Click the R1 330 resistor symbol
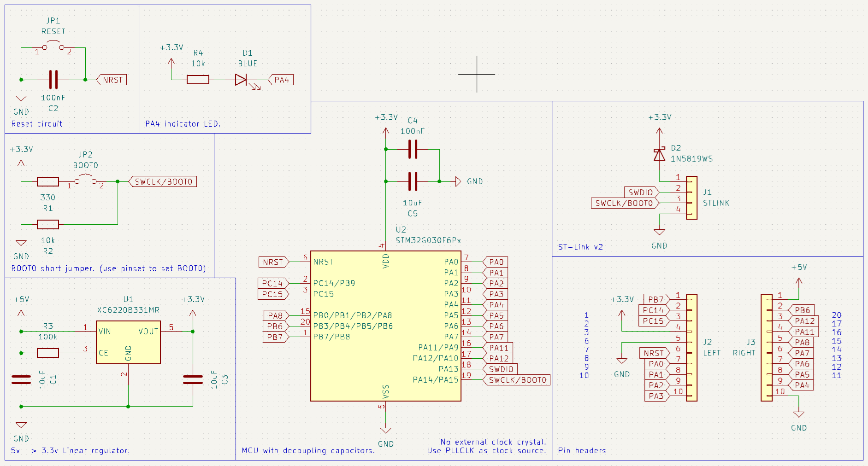The image size is (868, 466). 48,181
